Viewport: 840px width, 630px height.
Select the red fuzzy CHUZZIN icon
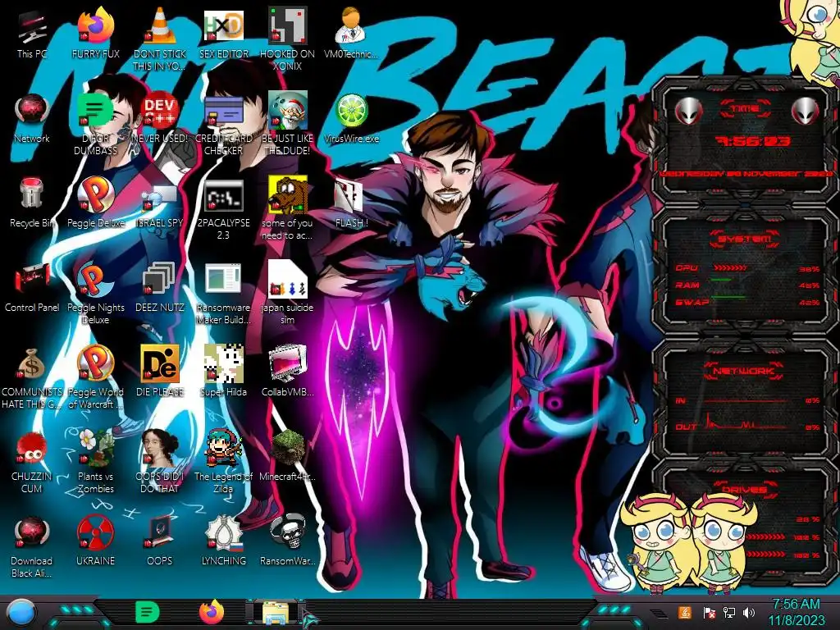click(x=32, y=463)
